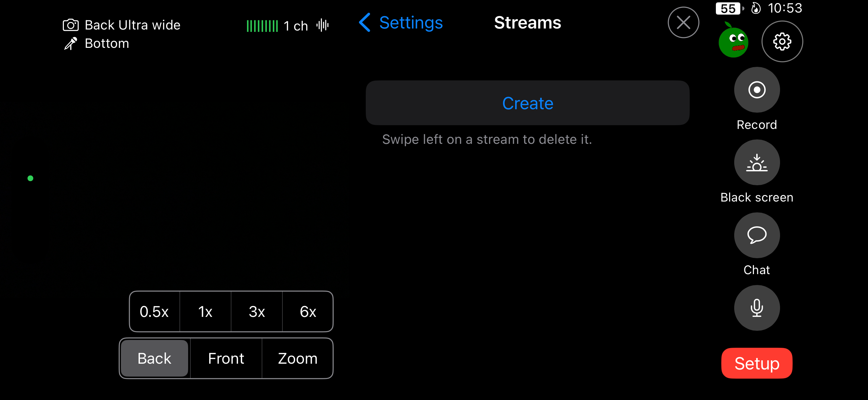Viewport: 868px width, 400px height.
Task: Switch to the Zoom tab
Action: 297,358
